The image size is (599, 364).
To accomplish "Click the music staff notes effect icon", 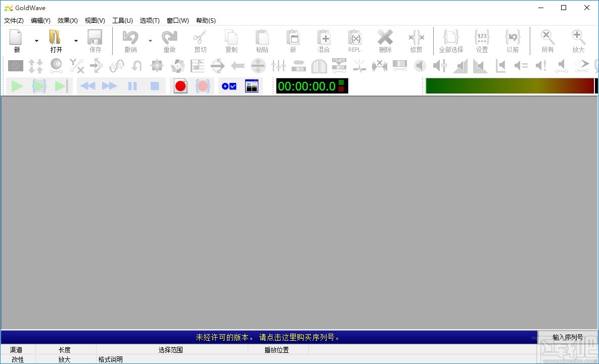I will coord(198,66).
